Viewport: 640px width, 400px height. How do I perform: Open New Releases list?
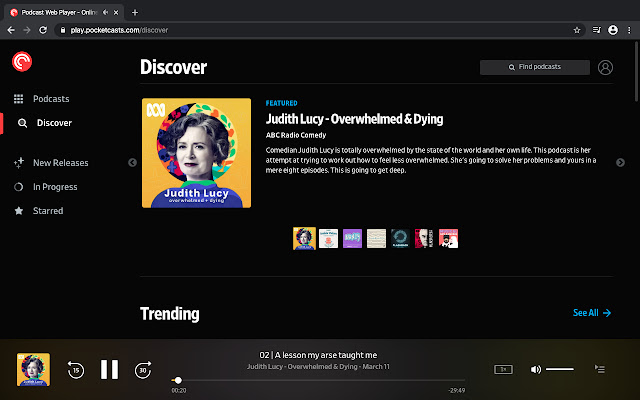[x=60, y=163]
